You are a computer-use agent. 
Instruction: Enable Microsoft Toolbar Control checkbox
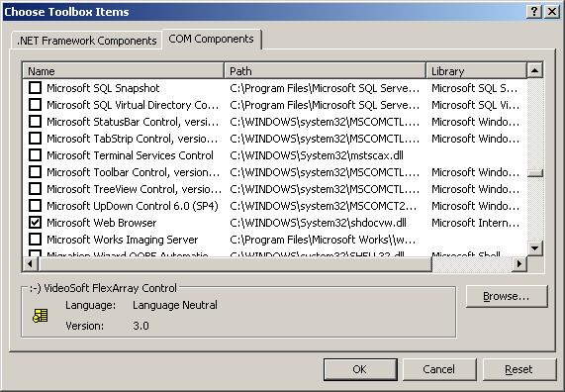(x=35, y=171)
